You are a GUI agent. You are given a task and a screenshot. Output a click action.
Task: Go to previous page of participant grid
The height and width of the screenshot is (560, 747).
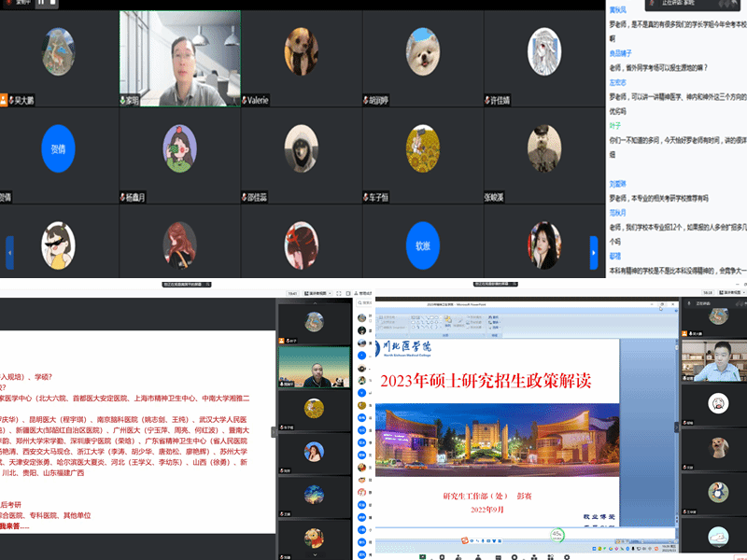[10, 252]
